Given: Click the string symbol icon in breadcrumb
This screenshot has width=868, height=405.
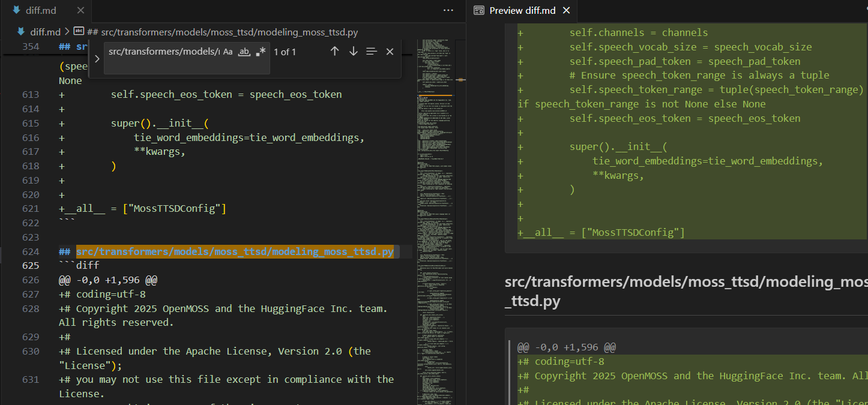Looking at the screenshot, I should pos(79,32).
